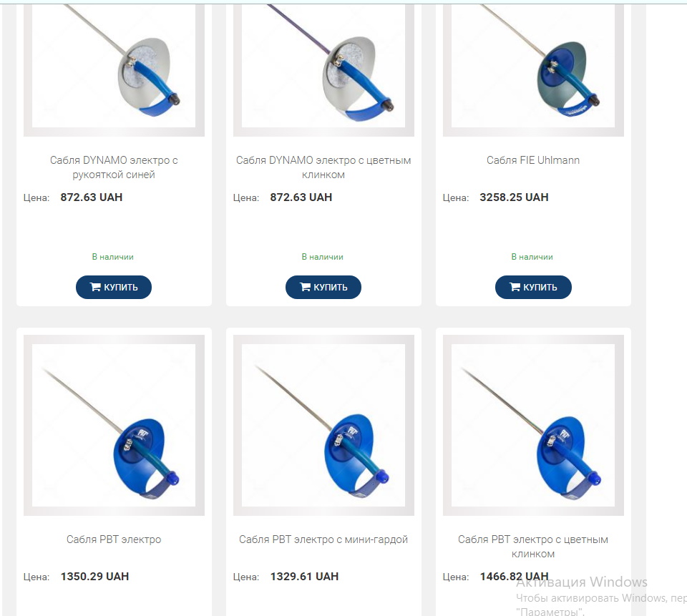
Task: Open Сабля PBT электро с мини-гардой title
Action: [323, 539]
